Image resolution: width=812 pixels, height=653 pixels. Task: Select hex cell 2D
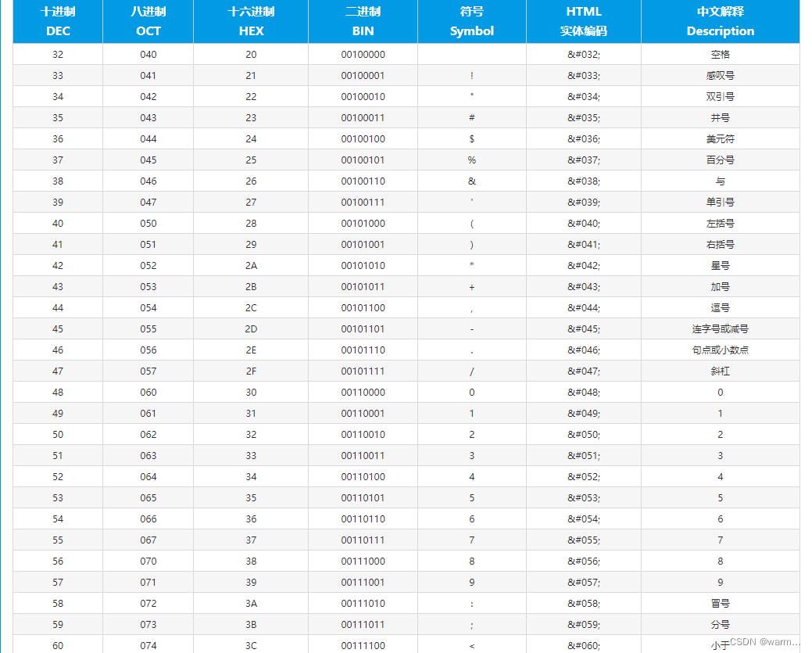(251, 329)
